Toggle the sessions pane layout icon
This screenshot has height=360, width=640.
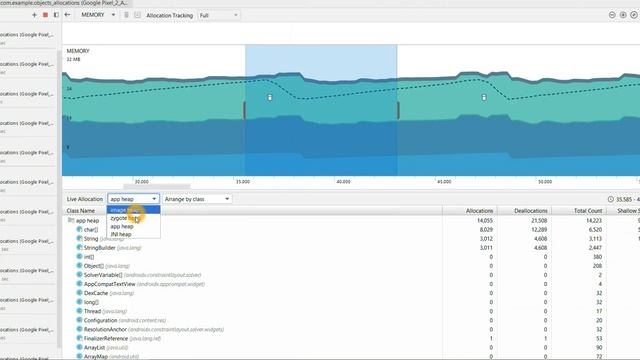[x=56, y=15]
